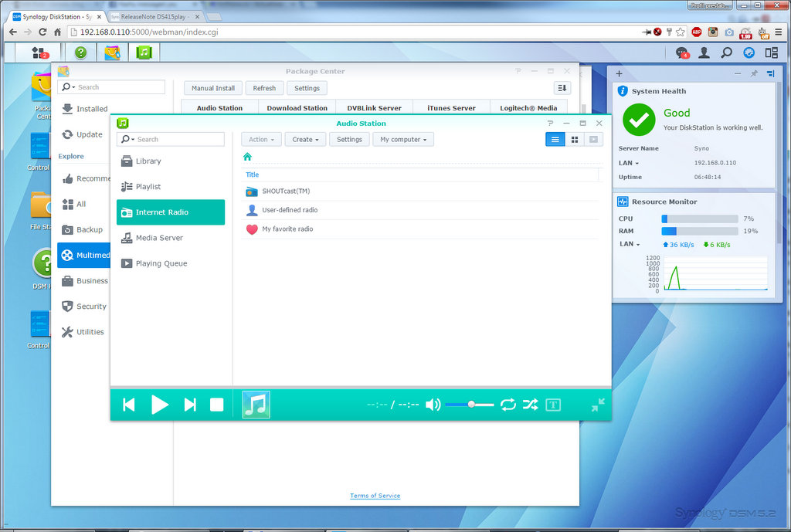This screenshot has height=532, width=791.
Task: Switch Audio Station to mini player mode
Action: click(599, 405)
